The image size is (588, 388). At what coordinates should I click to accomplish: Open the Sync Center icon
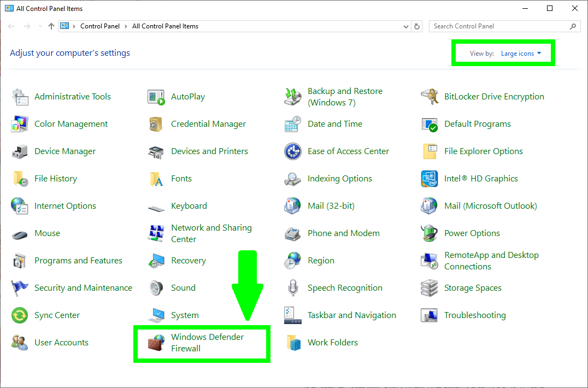20,315
